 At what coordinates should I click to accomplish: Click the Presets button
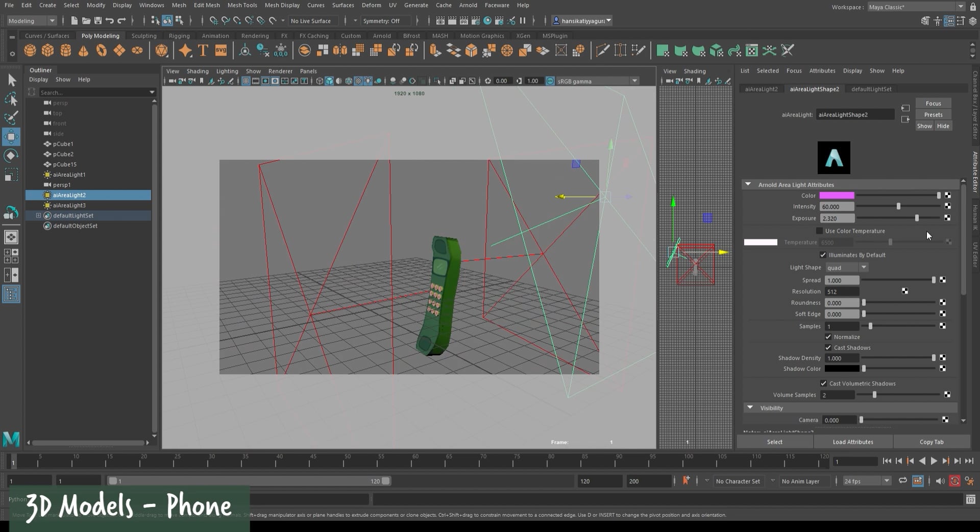(x=933, y=115)
